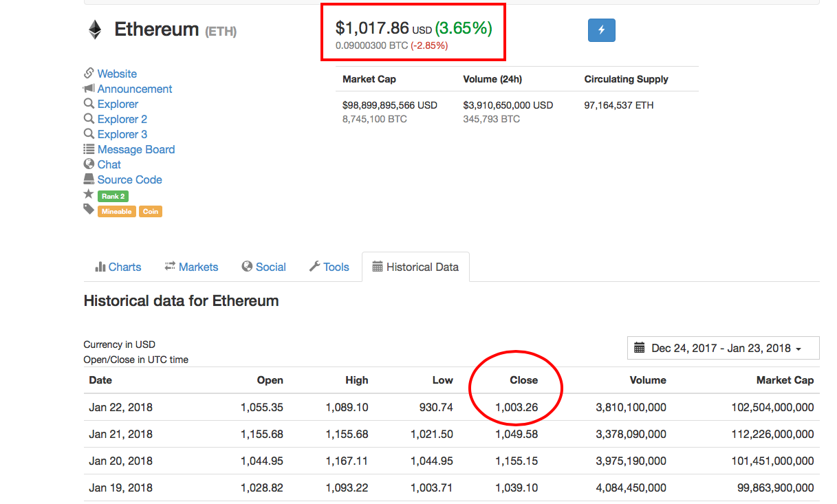Click the 0.09000300 BTC price text
The height and width of the screenshot is (504, 837).
click(371, 45)
